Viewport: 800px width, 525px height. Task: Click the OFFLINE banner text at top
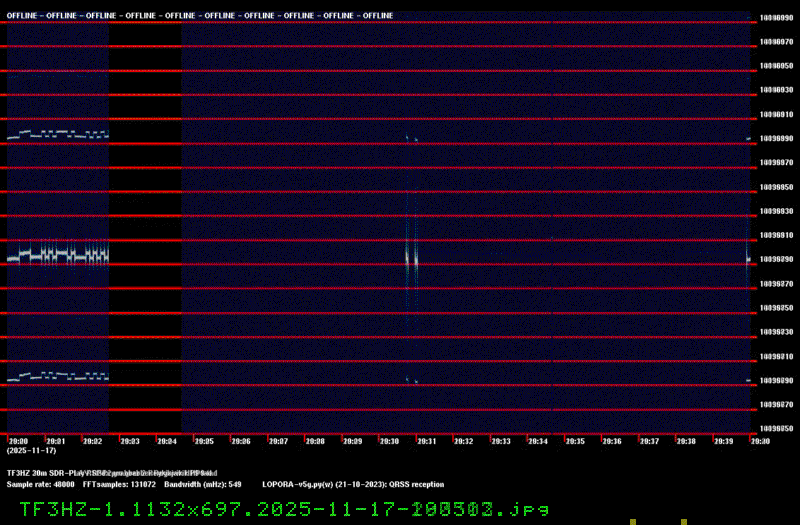(200, 16)
